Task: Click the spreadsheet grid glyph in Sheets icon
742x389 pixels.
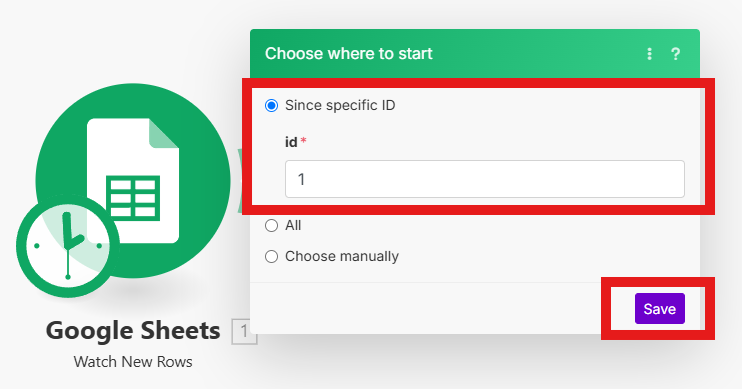Action: click(133, 197)
